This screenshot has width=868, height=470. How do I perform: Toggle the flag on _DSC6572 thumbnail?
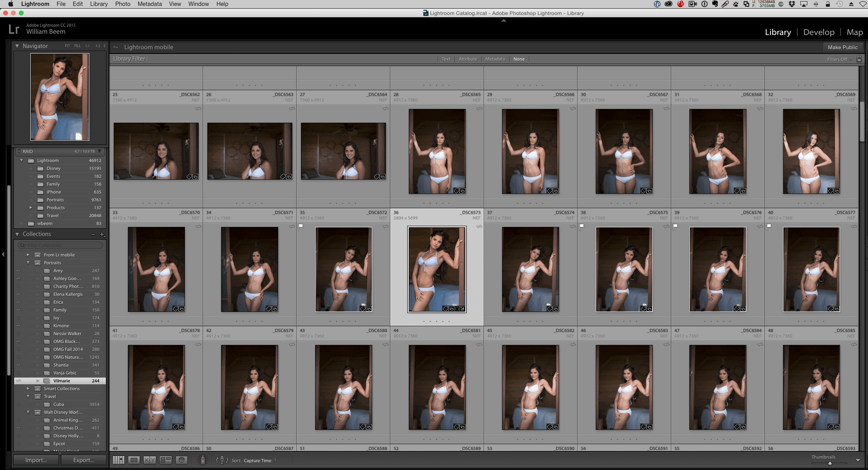click(301, 226)
